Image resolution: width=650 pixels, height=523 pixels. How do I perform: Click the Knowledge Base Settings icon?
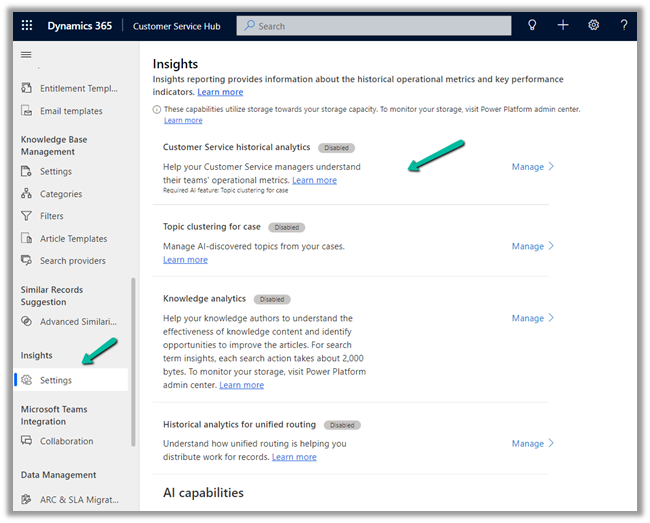click(27, 171)
